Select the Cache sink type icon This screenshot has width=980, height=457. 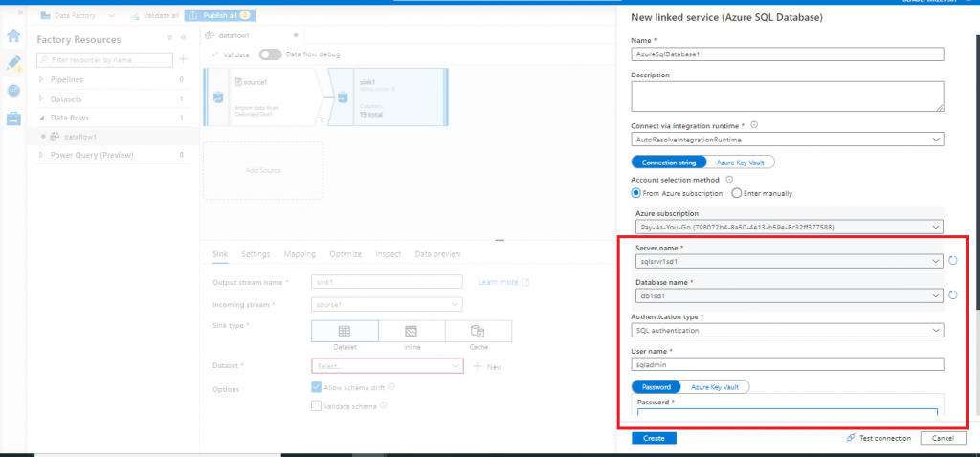tap(479, 331)
